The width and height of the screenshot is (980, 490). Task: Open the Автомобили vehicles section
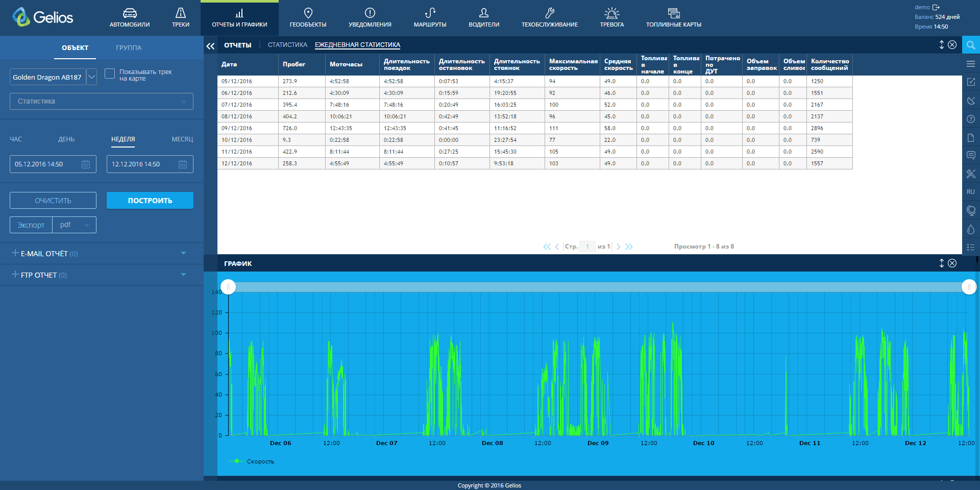[130, 17]
